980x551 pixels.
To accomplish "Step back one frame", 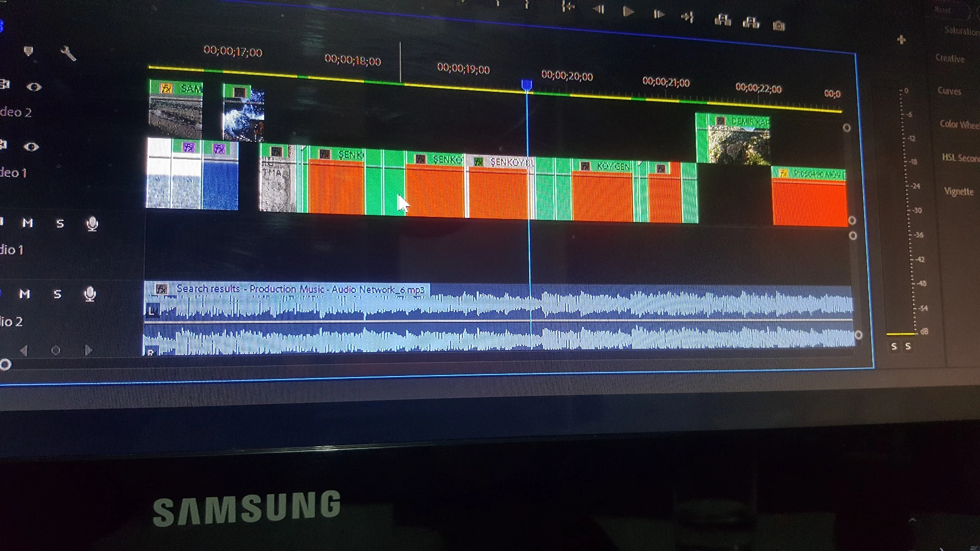I will [x=599, y=9].
